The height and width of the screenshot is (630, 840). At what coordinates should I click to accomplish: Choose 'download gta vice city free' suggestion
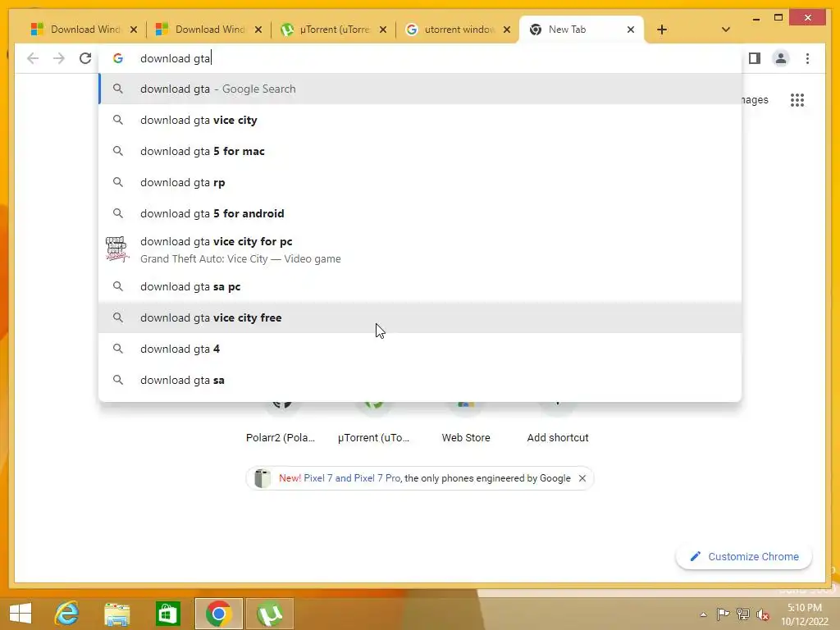click(x=420, y=317)
